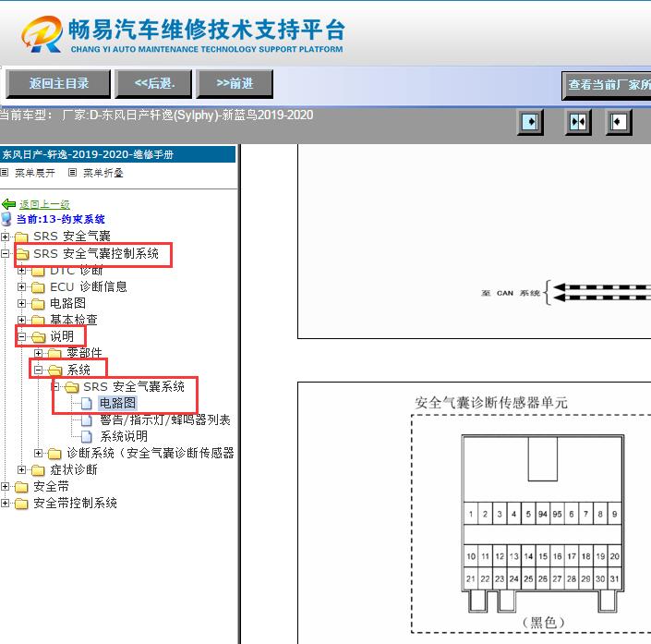Select the 安全带 tree item
This screenshot has height=644, width=651.
51,486
